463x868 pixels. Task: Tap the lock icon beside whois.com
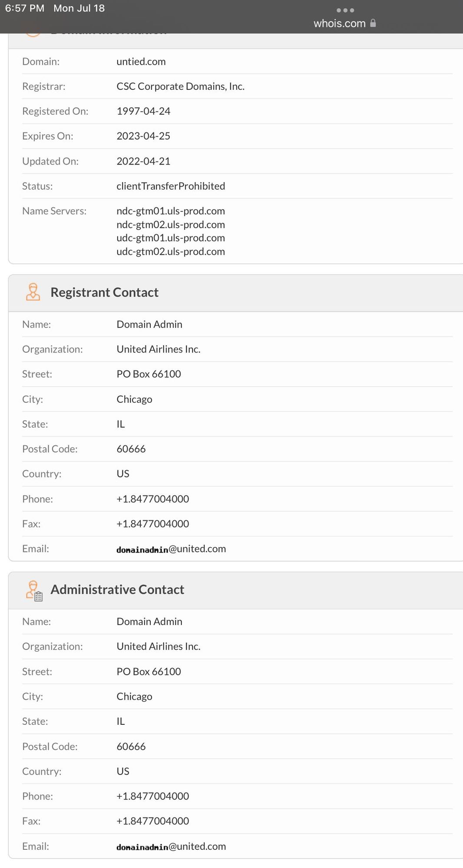tap(373, 23)
